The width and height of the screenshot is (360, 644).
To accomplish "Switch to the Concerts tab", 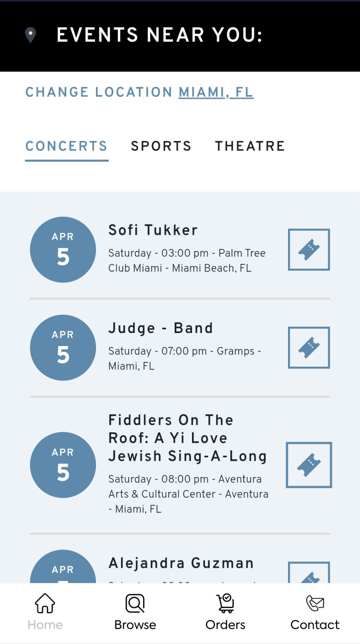I will (x=66, y=146).
